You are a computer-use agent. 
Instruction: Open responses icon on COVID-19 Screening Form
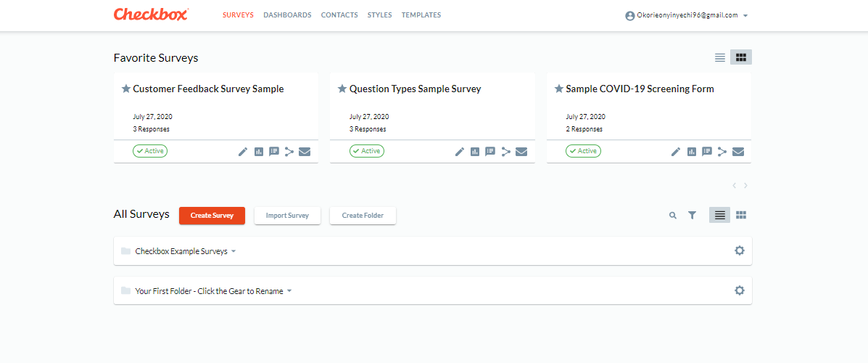click(x=707, y=152)
